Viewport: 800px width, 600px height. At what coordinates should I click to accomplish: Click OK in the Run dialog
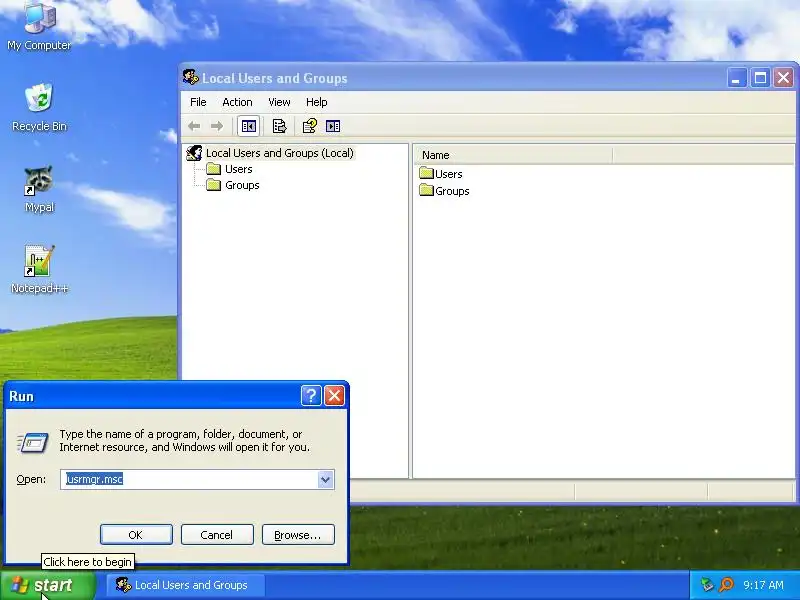pos(136,535)
